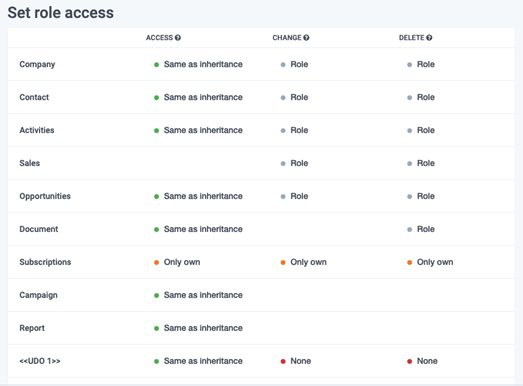Screen dimensions: 523x386
Task: Click the help icon next to CHANGE
Action: pos(306,38)
